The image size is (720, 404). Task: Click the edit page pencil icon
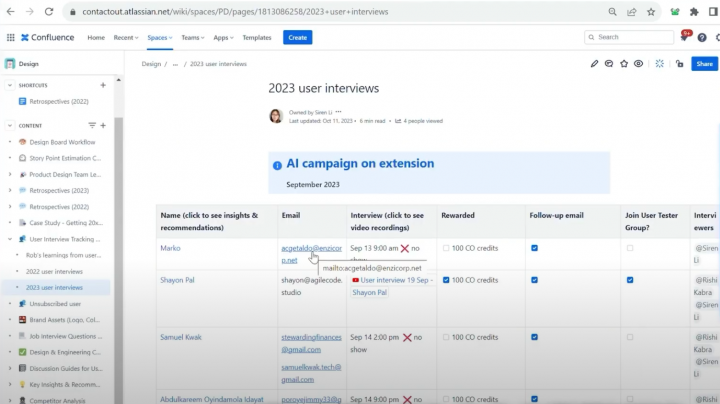594,63
